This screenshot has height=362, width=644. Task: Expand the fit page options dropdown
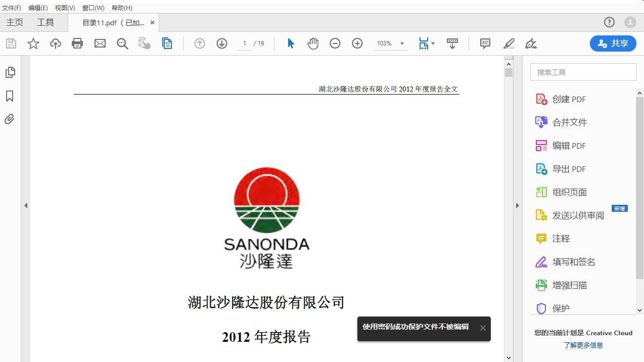433,44
